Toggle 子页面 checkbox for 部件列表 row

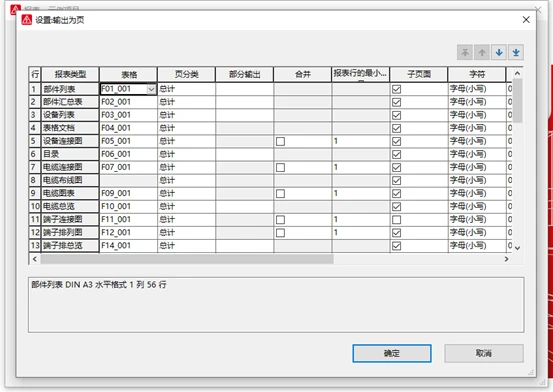pyautogui.click(x=396, y=89)
